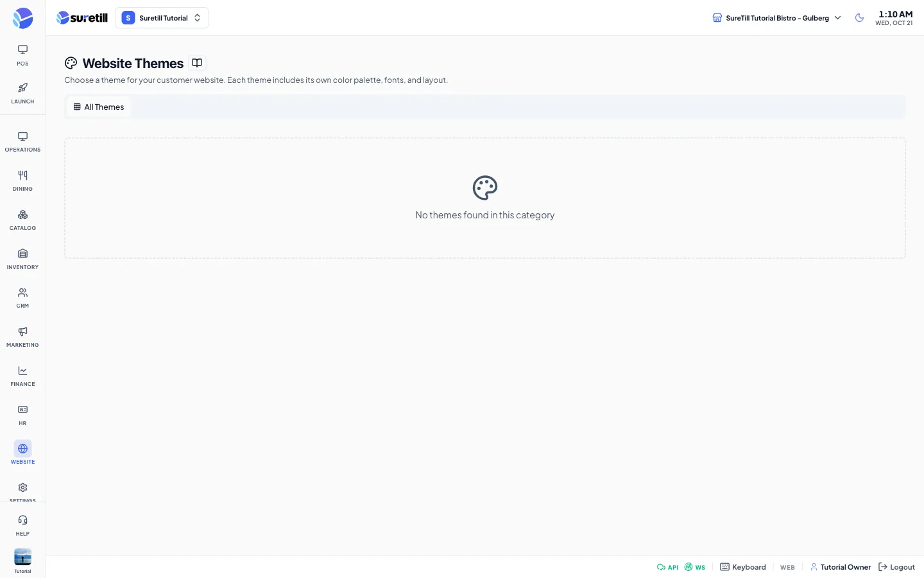Click the suretill wordmark logo
This screenshot has width=924, height=578.
click(x=82, y=18)
